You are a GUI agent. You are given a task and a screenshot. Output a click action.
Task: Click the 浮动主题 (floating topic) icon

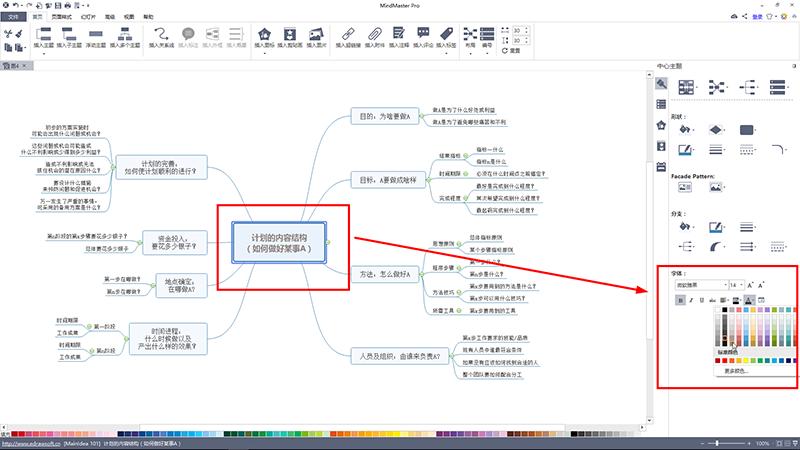95,34
